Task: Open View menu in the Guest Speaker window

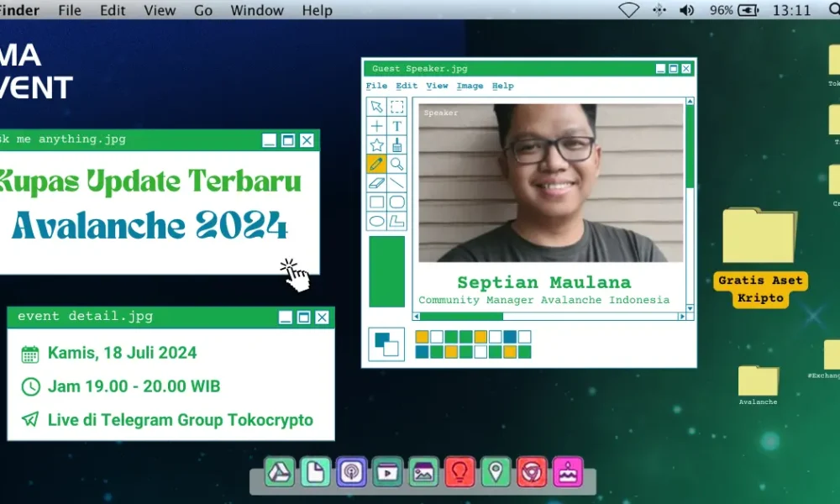Action: pos(437,86)
